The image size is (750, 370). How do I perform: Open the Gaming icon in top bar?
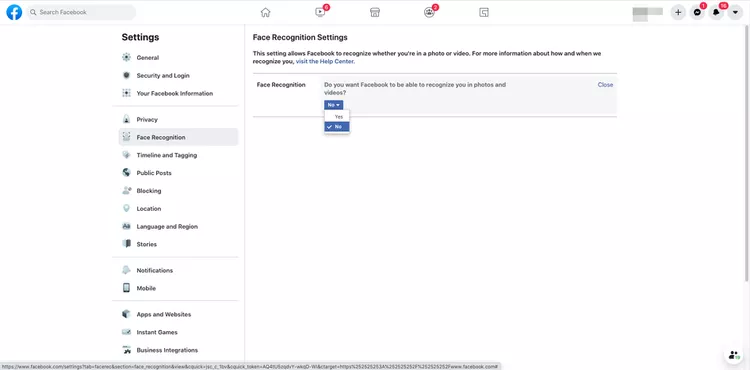(x=484, y=12)
